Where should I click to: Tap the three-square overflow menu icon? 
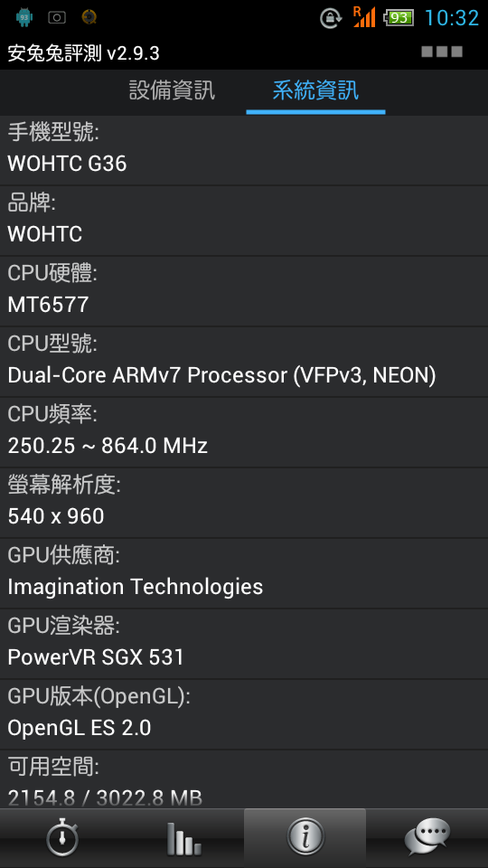(x=442, y=52)
